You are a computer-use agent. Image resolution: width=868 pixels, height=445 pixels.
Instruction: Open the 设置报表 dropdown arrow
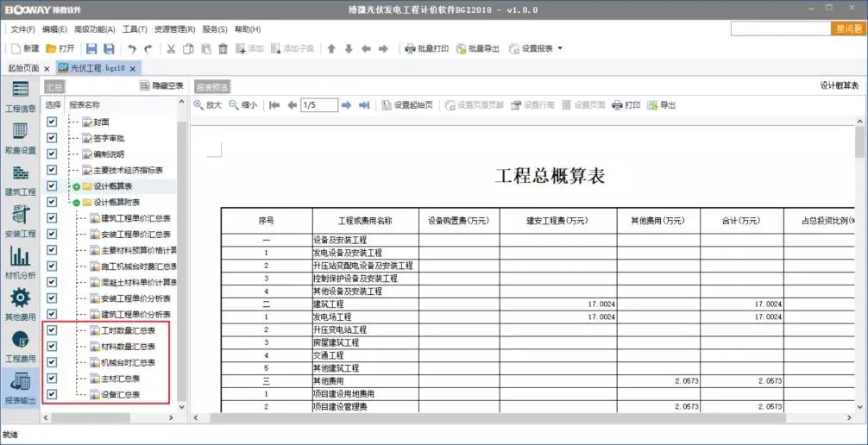[560, 48]
